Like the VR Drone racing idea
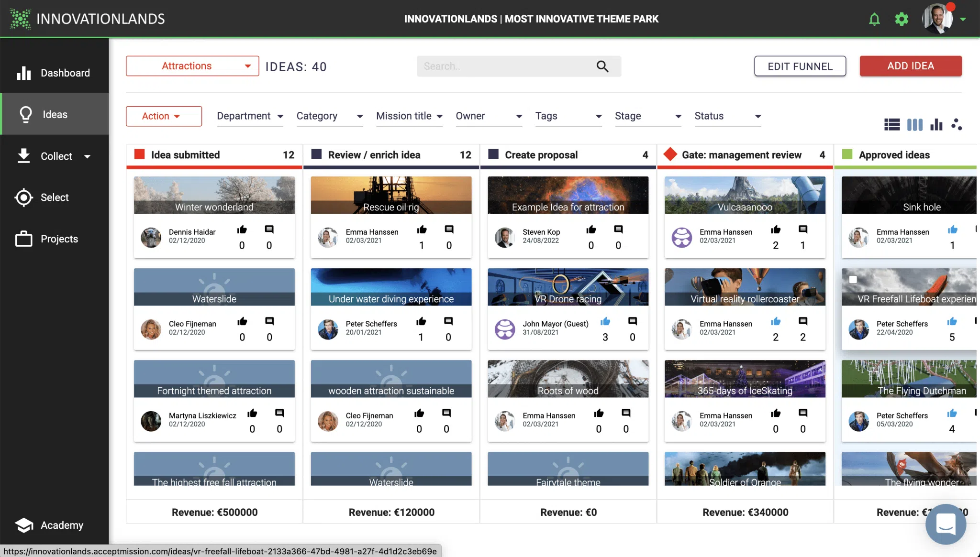 [605, 321]
